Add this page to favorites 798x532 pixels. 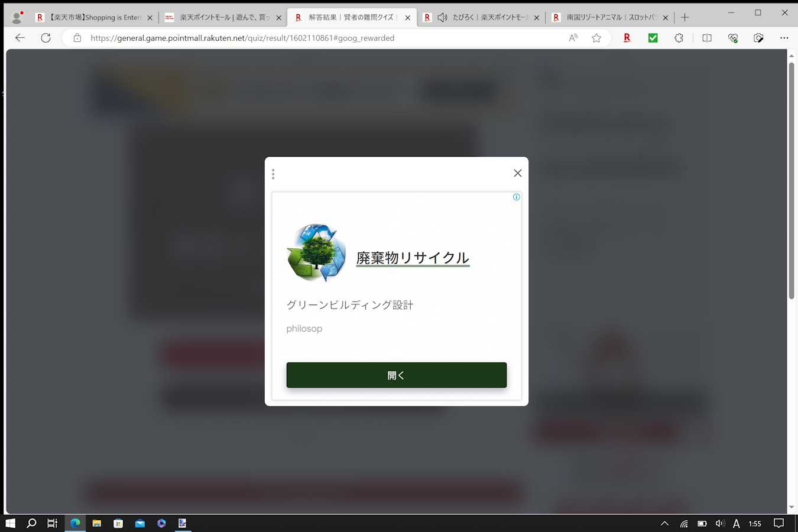pos(596,38)
